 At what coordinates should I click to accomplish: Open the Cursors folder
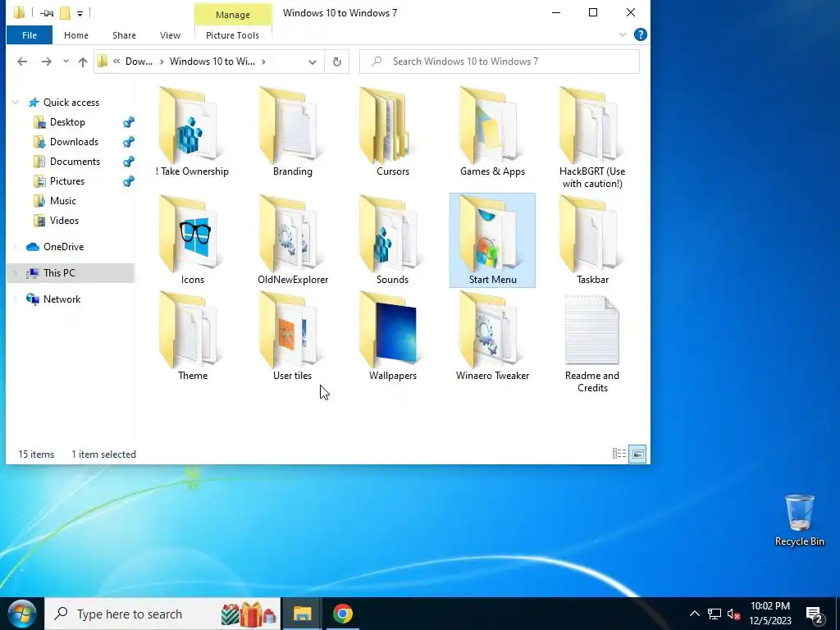pos(392,133)
